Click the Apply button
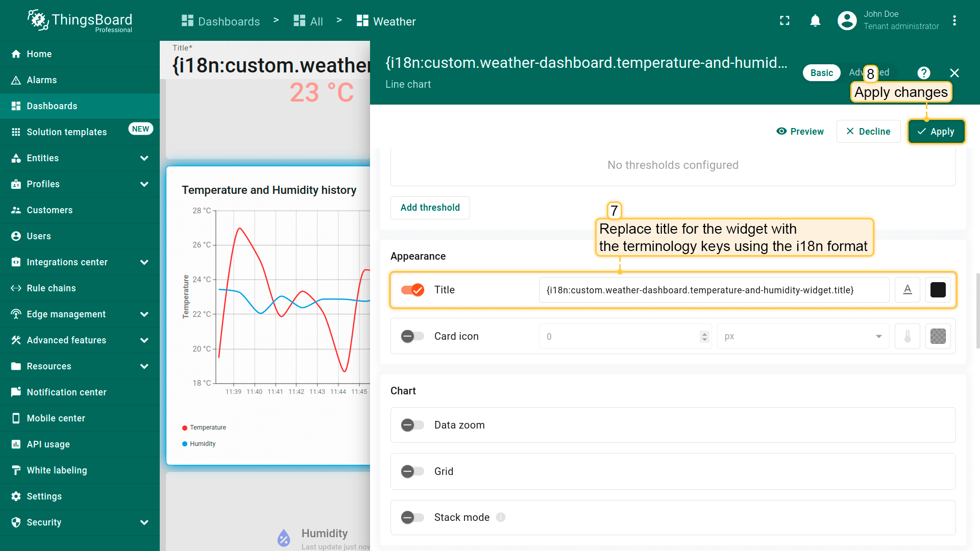Screen dimensions: 980x551 pyautogui.click(x=936, y=132)
